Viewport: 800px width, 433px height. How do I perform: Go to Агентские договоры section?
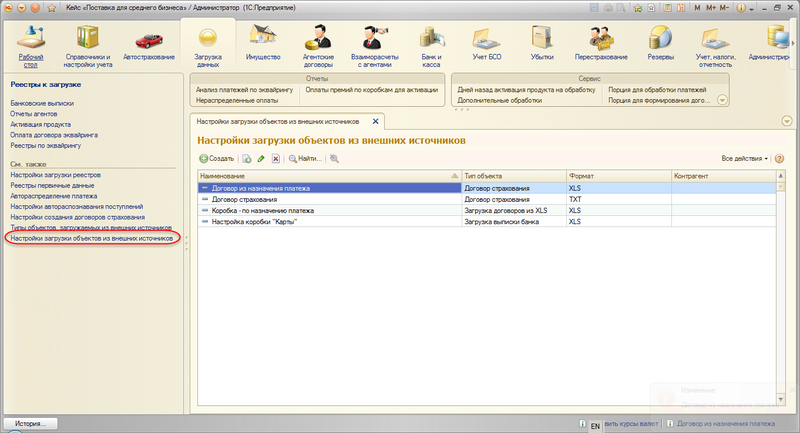(x=318, y=44)
